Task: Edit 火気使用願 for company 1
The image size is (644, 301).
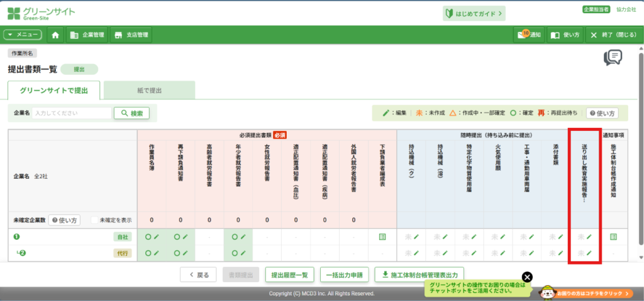Action: pyautogui.click(x=502, y=237)
